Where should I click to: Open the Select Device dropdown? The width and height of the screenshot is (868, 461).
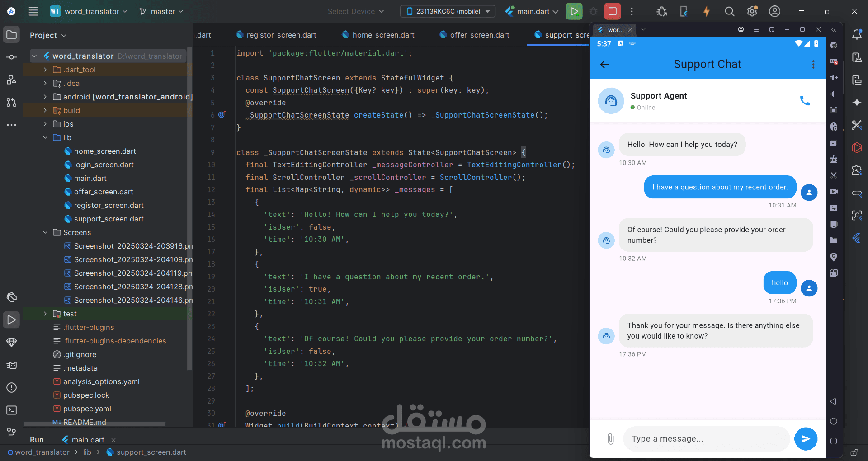(356, 11)
